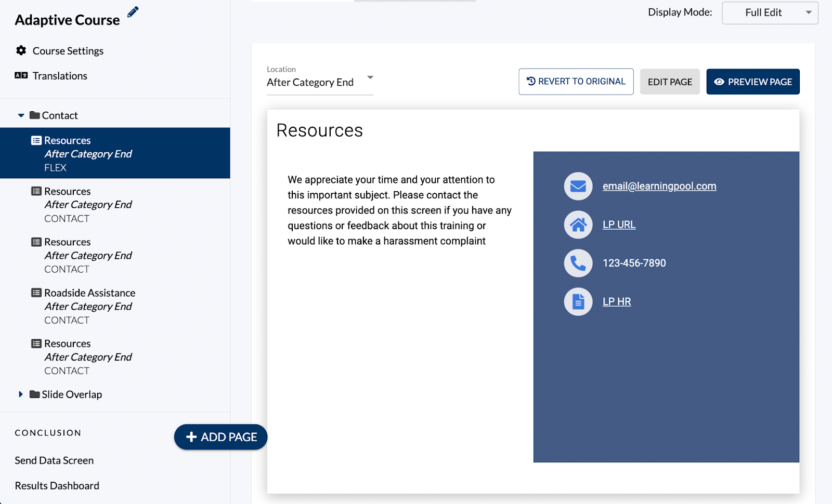Open the Location After Category End dropdown
Image resolution: width=832 pixels, height=504 pixels.
(320, 82)
